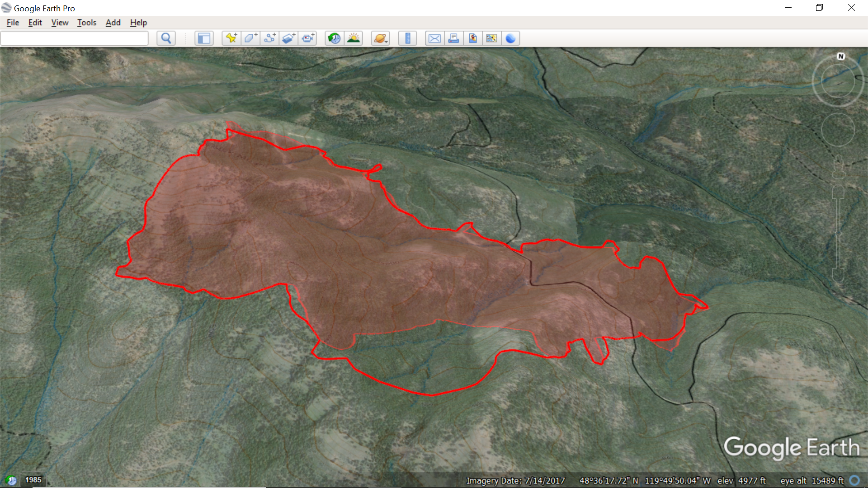Click the Search magnifier button

click(166, 38)
